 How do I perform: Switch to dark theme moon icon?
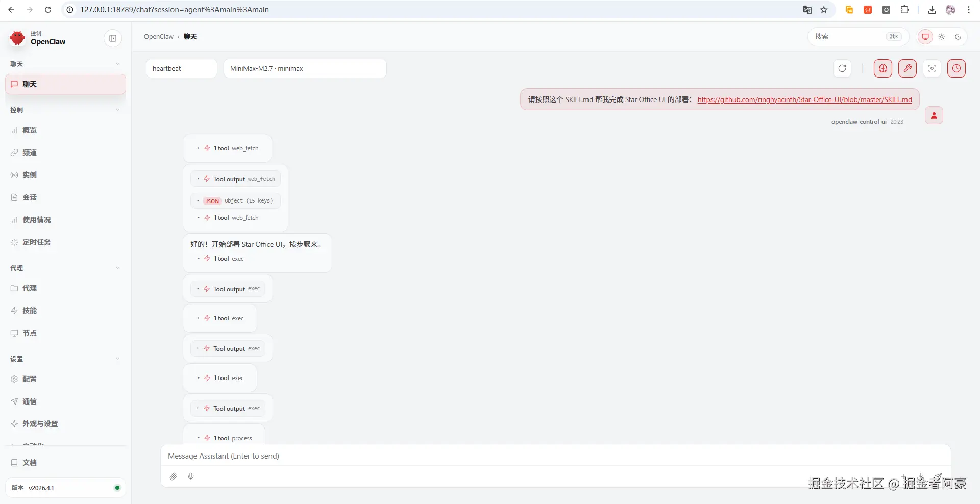[958, 37]
